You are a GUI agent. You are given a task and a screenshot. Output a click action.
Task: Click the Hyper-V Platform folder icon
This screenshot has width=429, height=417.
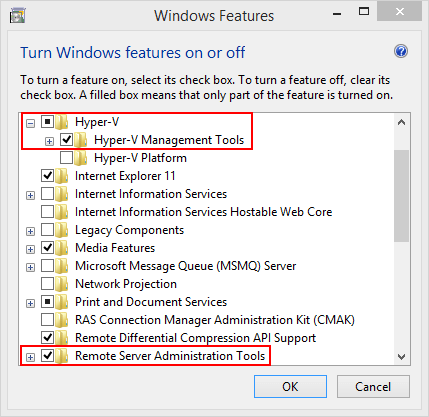tap(81, 158)
